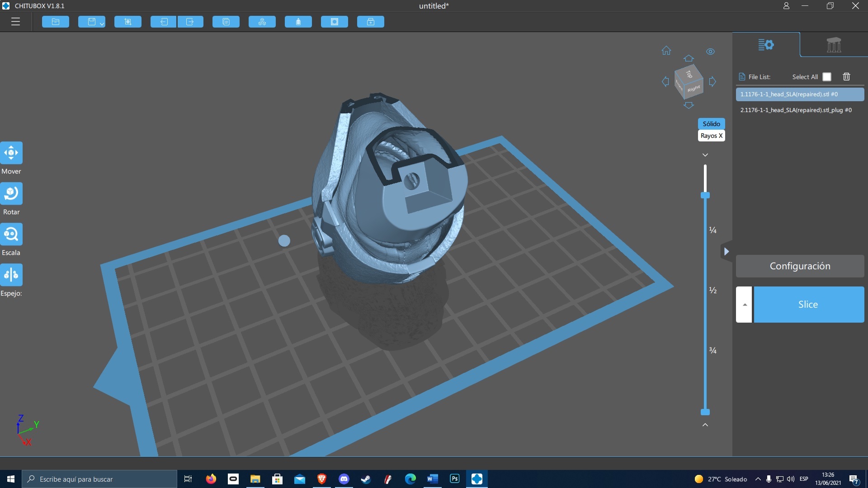Open Task View in the taskbar
The image size is (868, 488).
[x=188, y=479]
